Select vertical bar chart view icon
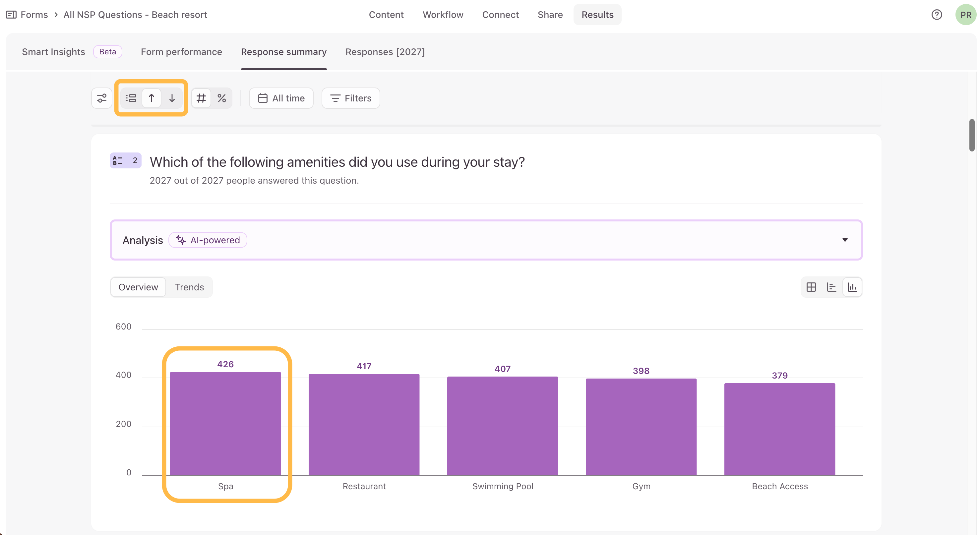The width and height of the screenshot is (980, 535). [852, 287]
